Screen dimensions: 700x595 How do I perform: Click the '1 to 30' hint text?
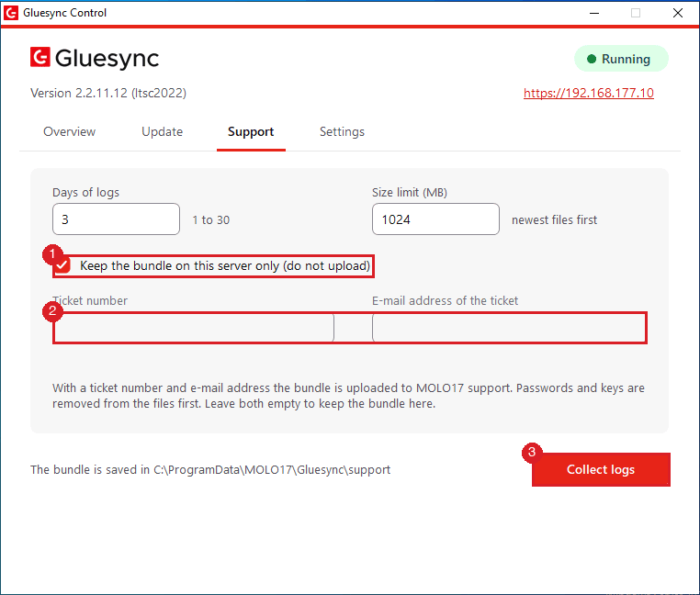[210, 219]
